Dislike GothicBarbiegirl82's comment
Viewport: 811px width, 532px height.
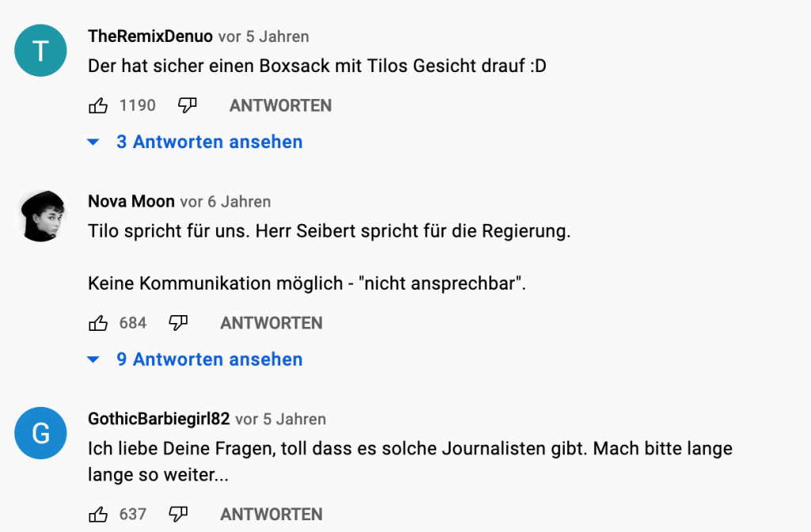178,514
